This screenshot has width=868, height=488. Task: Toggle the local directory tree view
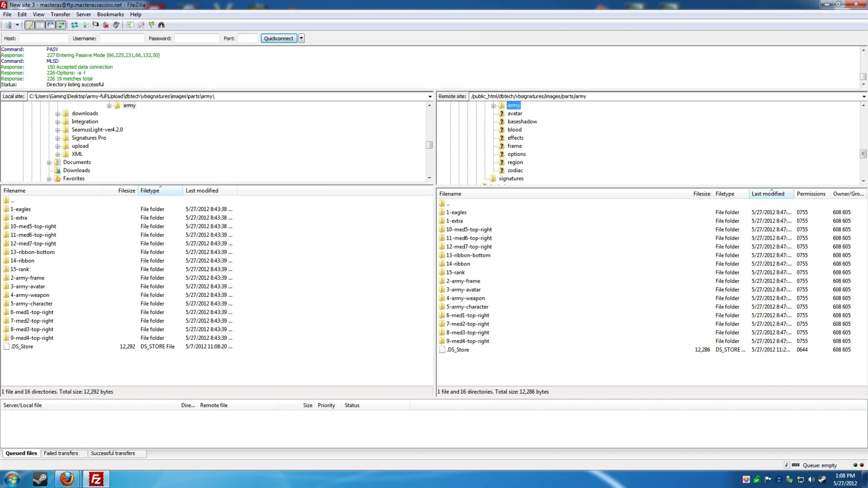pos(40,25)
